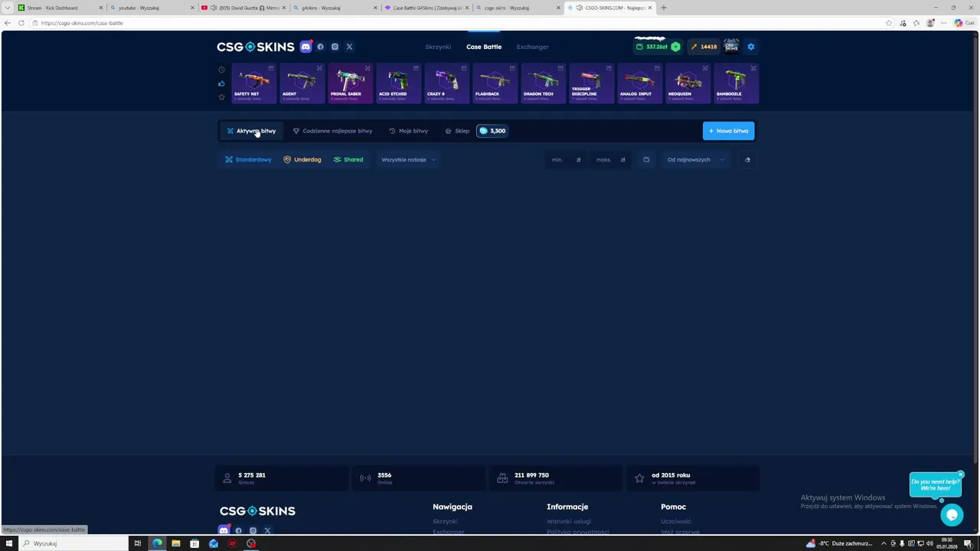The width and height of the screenshot is (980, 551).
Task: Open Microsoft Edge from taskbar
Action: tap(157, 543)
